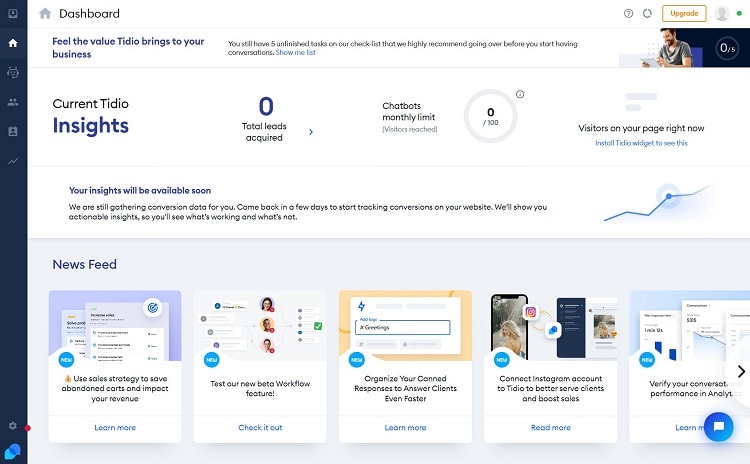Viewport: 750px width, 464px height.
Task: Click the 'Feel the value Tidio brings' heading
Action: click(x=128, y=47)
